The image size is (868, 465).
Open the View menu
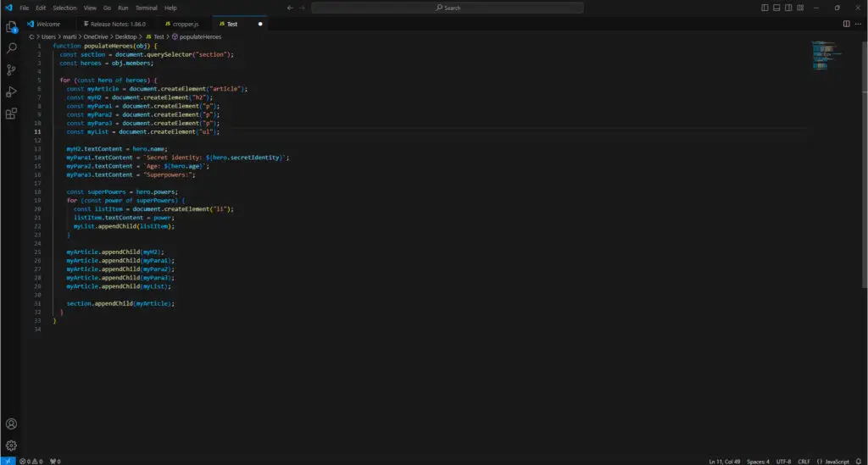(x=90, y=8)
